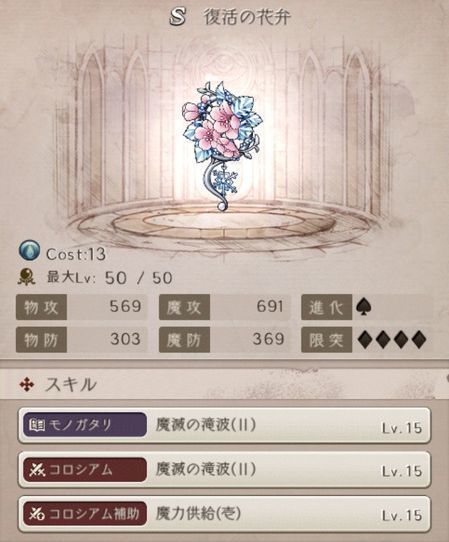Click the crossed swords icon on コロシアム label
Image resolution: width=449 pixels, height=542 pixels.
pos(37,469)
